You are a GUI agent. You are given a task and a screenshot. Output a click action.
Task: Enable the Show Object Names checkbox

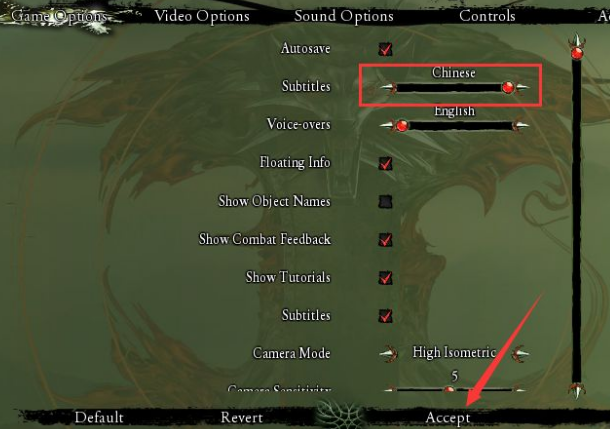(385, 201)
